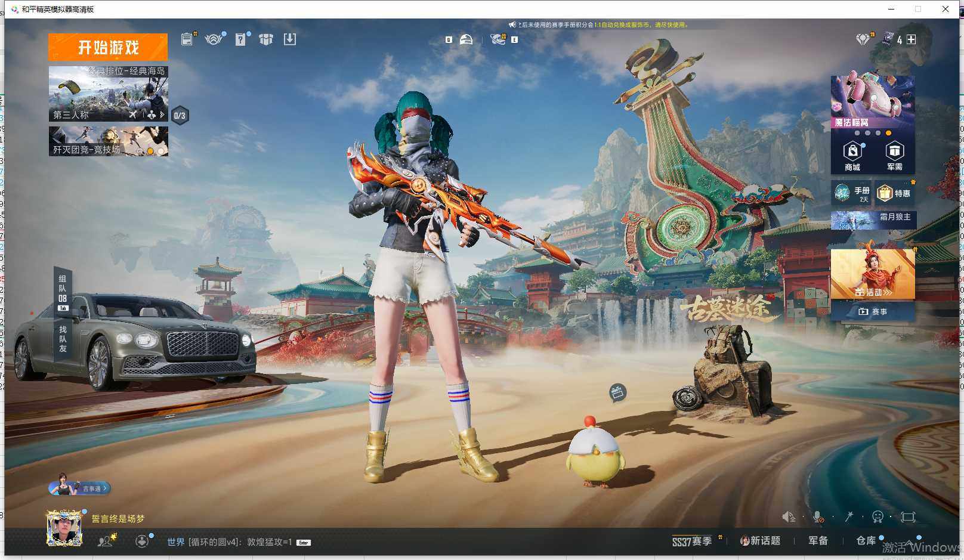
Task: Click the player name 誓言终是场梦
Action: pyautogui.click(x=118, y=519)
